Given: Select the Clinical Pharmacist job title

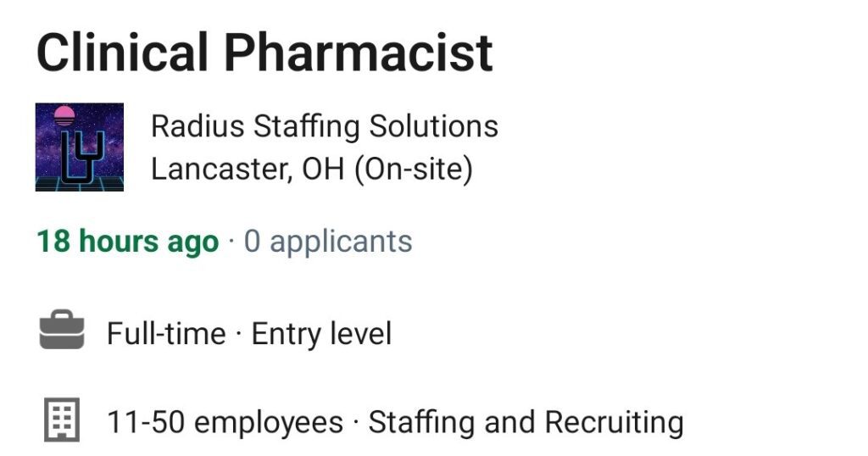Looking at the screenshot, I should (x=264, y=53).
